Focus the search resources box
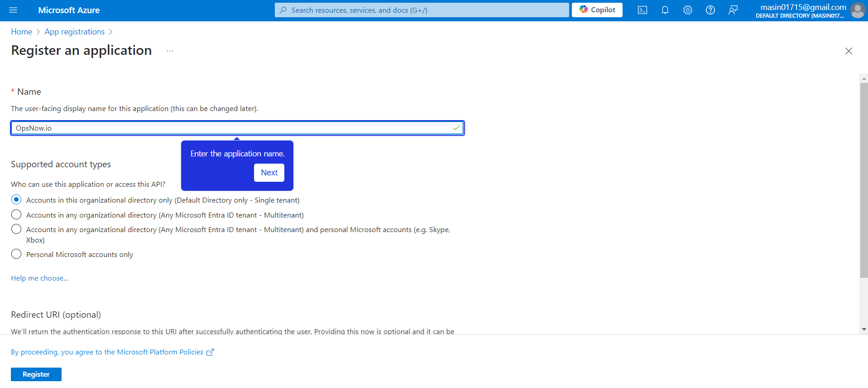 [x=422, y=10]
